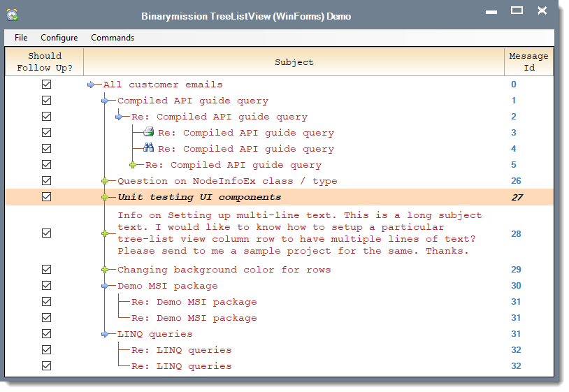Screen dimensions: 569x392
Task: Expand the multi-line text Info node
Action: (x=105, y=233)
